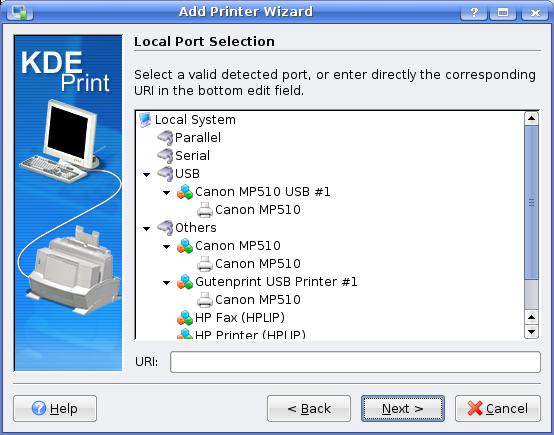Go Back to the previous step

(x=309, y=408)
